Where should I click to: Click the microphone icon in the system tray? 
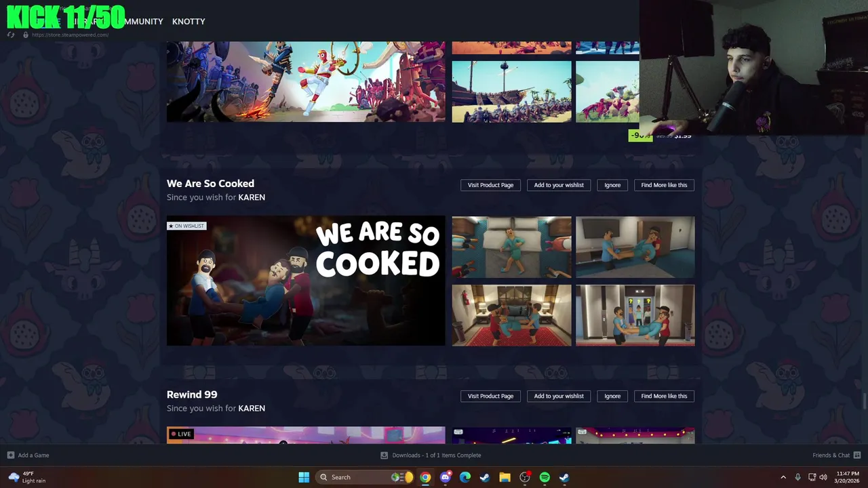[x=797, y=477]
